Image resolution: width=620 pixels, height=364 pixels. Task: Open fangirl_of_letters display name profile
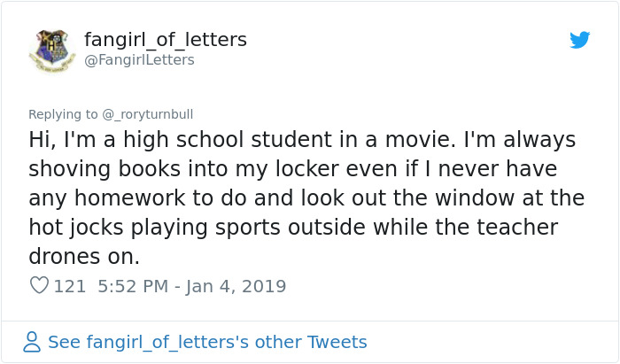coord(165,40)
